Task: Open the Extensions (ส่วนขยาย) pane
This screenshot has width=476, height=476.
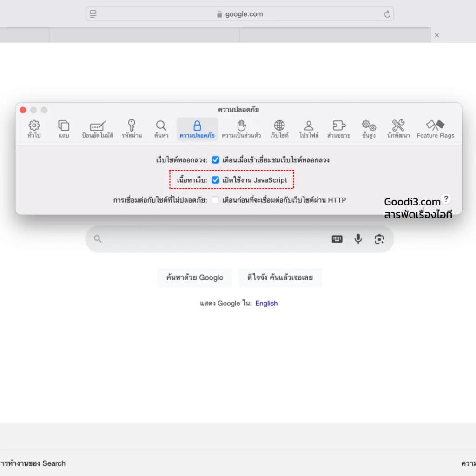Action: point(339,129)
